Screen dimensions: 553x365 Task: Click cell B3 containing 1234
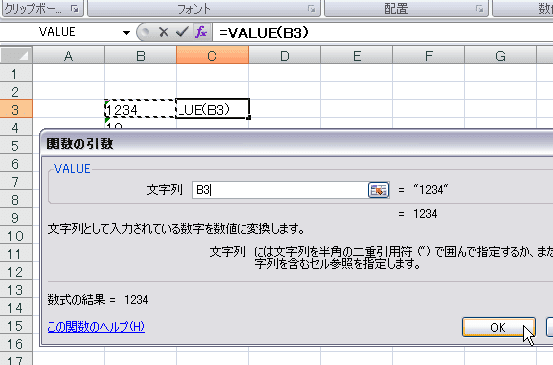140,109
